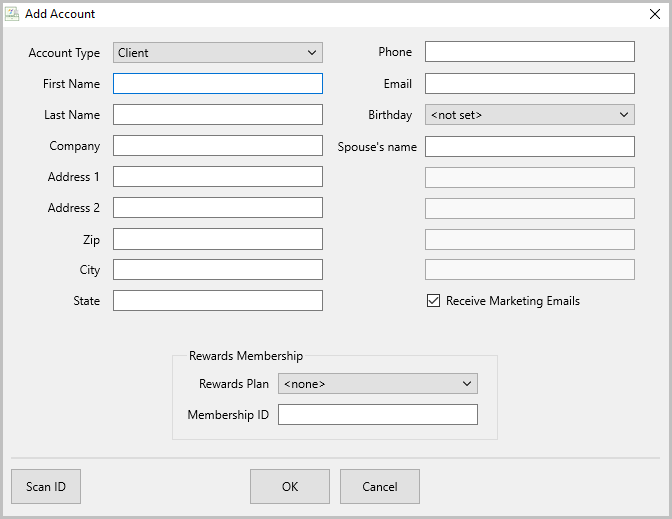Select the State input field

(x=218, y=300)
